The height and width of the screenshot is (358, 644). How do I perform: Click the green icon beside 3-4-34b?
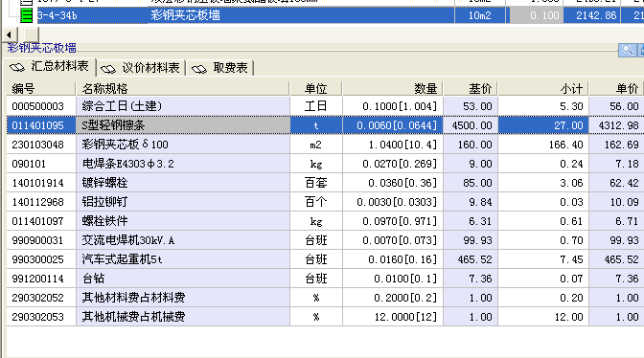(26, 15)
